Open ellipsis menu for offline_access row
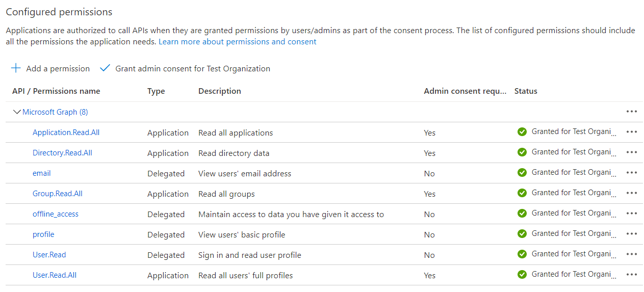644x292 pixels. [632, 214]
